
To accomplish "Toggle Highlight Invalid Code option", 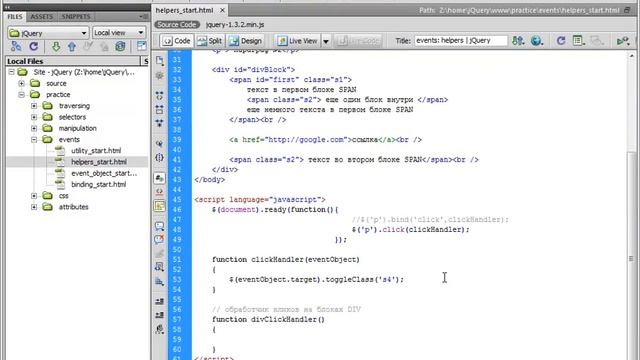I will pyautogui.click(x=160, y=191).
